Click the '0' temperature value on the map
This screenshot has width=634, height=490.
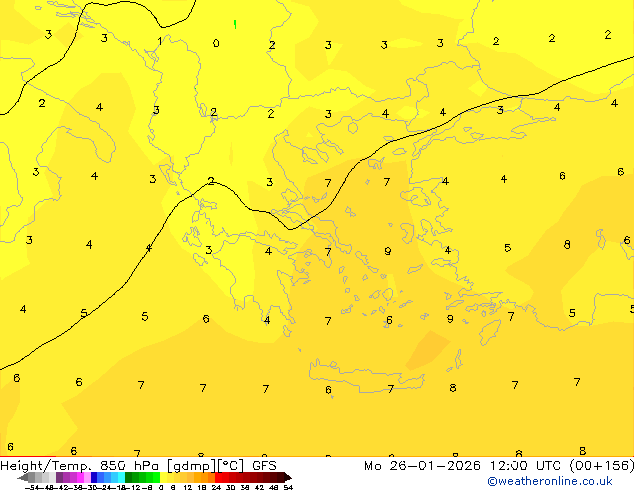(x=216, y=43)
